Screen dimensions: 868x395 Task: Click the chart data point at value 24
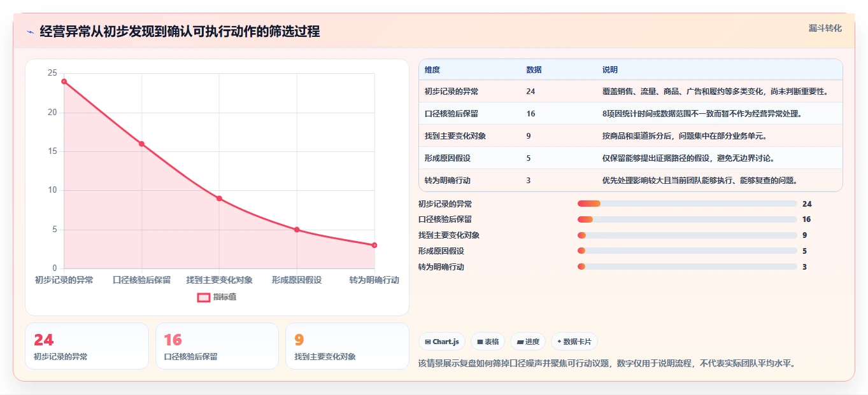pyautogui.click(x=64, y=81)
